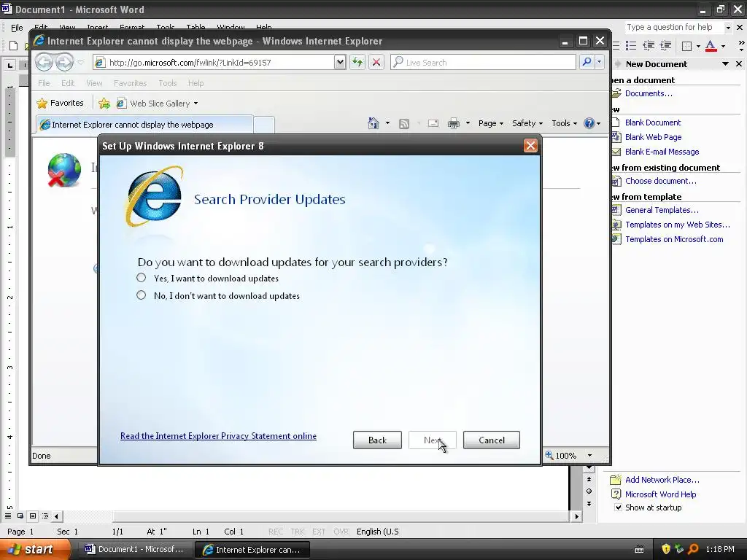This screenshot has width=747, height=560.
Task: Toggle TRK track changes indicator
Action: click(298, 532)
